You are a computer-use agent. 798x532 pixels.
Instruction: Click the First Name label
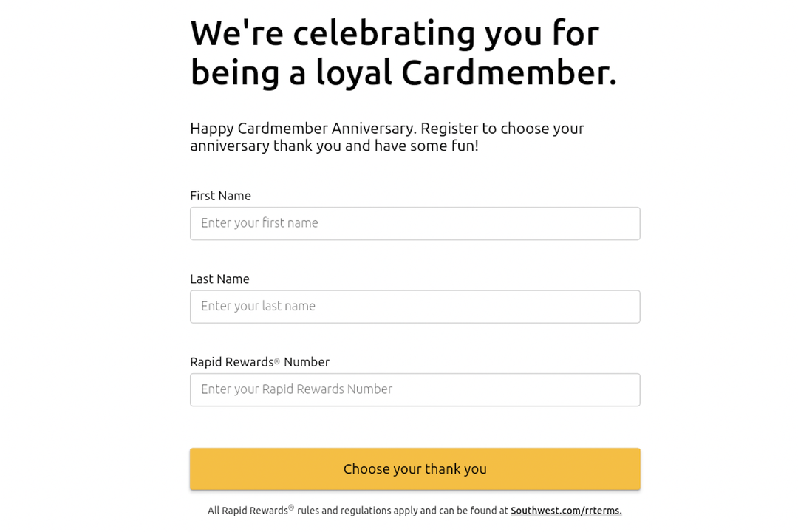tap(220, 195)
